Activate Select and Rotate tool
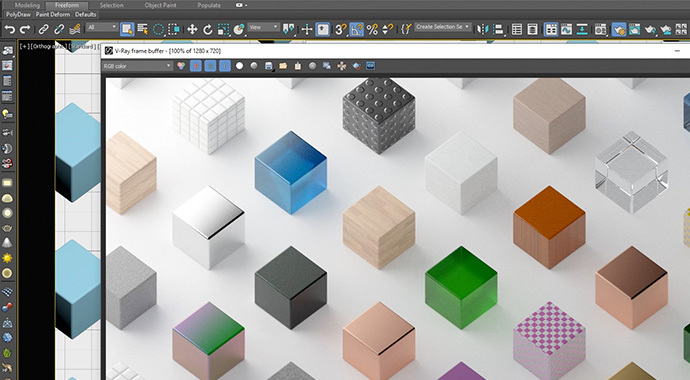 (208, 29)
